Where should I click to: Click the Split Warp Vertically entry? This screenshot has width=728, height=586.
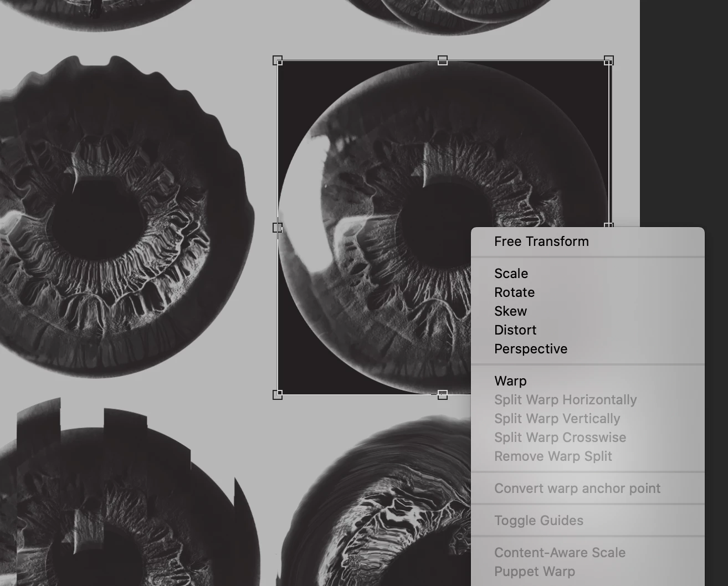coord(587,419)
